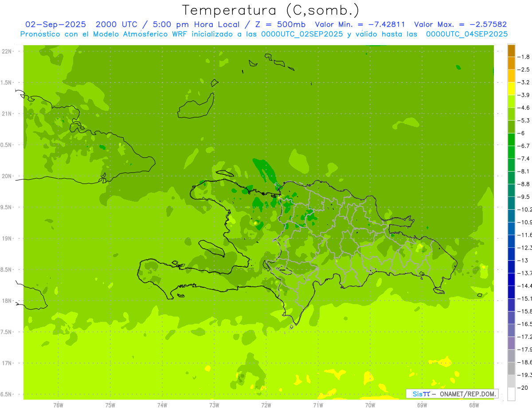Click the '-1.8' colorbar value
This screenshot has width=532, height=411.
524,57
